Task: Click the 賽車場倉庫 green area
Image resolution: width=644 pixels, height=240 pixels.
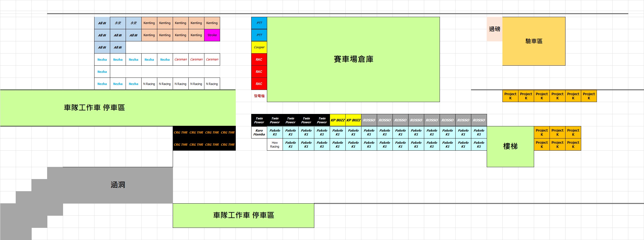Action: pyautogui.click(x=353, y=59)
